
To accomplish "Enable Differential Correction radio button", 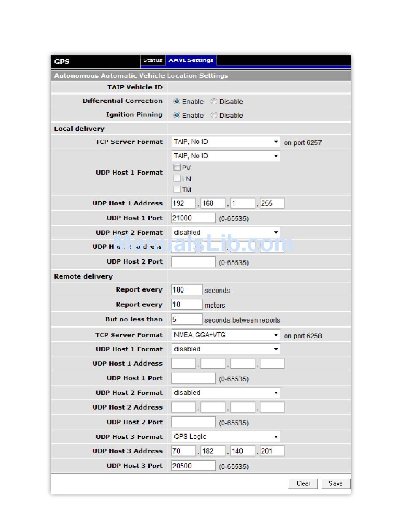I will (x=176, y=101).
